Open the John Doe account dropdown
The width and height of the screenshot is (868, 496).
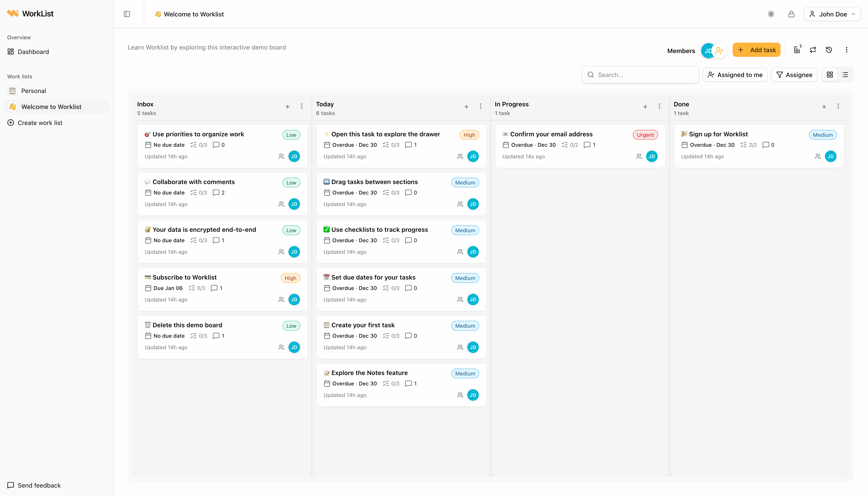pyautogui.click(x=832, y=14)
